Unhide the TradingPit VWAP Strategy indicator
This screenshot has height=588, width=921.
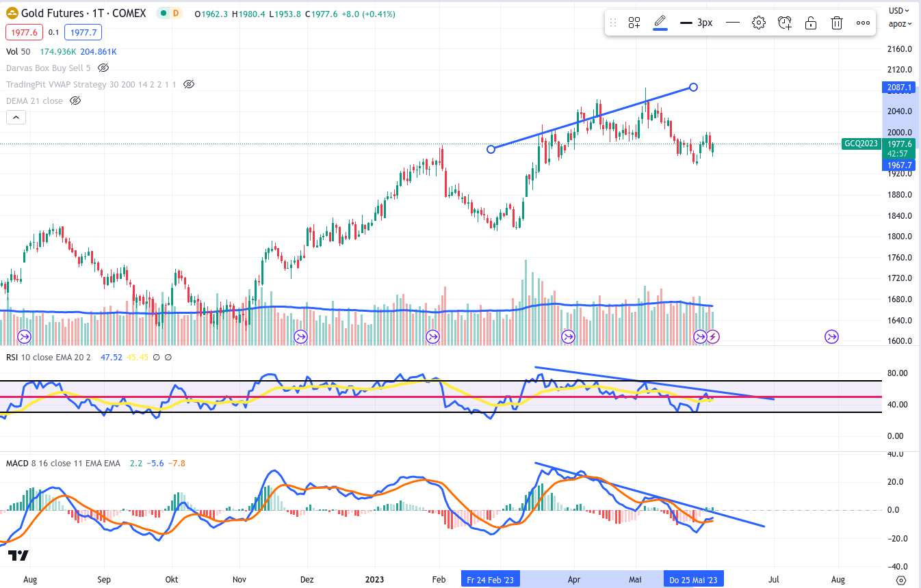[189, 84]
